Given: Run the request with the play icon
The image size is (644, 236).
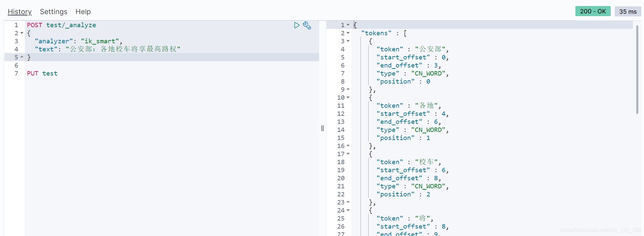Looking at the screenshot, I should (x=297, y=25).
